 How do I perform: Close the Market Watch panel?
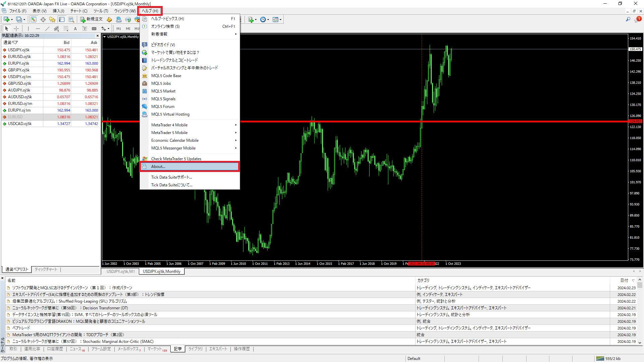(98, 36)
